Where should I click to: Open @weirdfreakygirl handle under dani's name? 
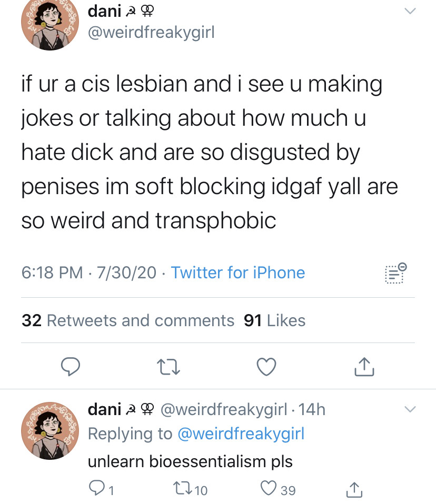pos(151,33)
